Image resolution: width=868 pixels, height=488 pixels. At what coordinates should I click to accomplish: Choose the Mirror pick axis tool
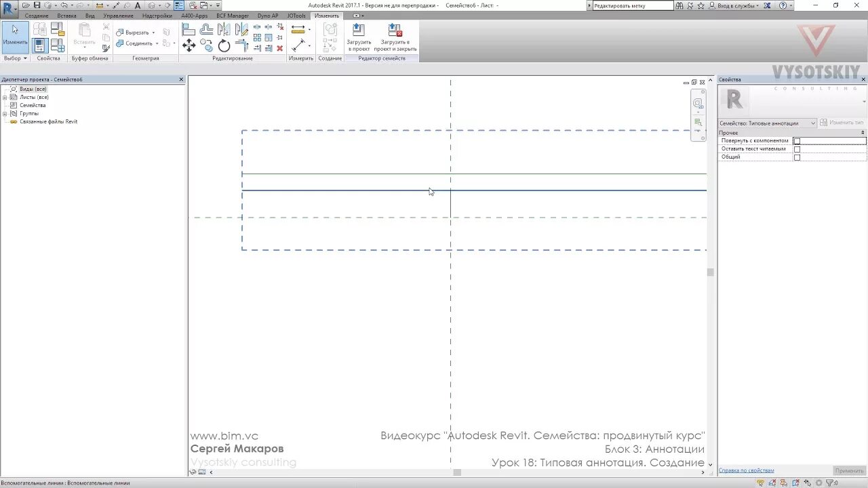[x=224, y=30]
